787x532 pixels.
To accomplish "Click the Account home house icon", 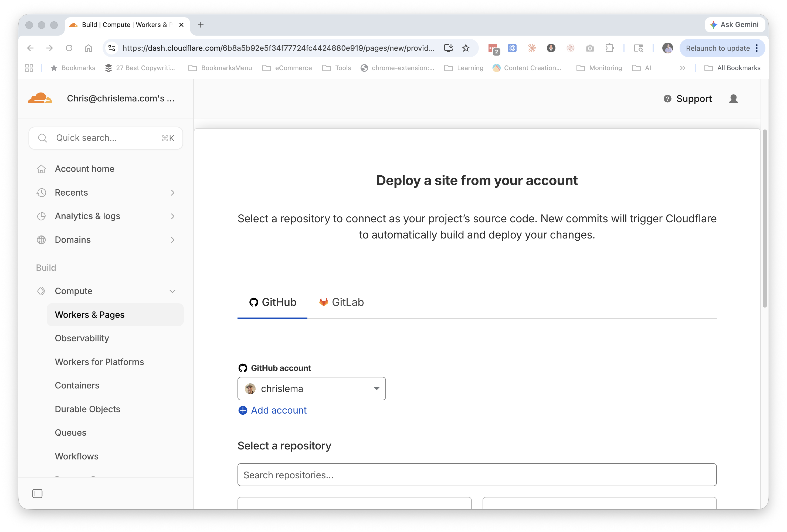I will click(x=41, y=169).
